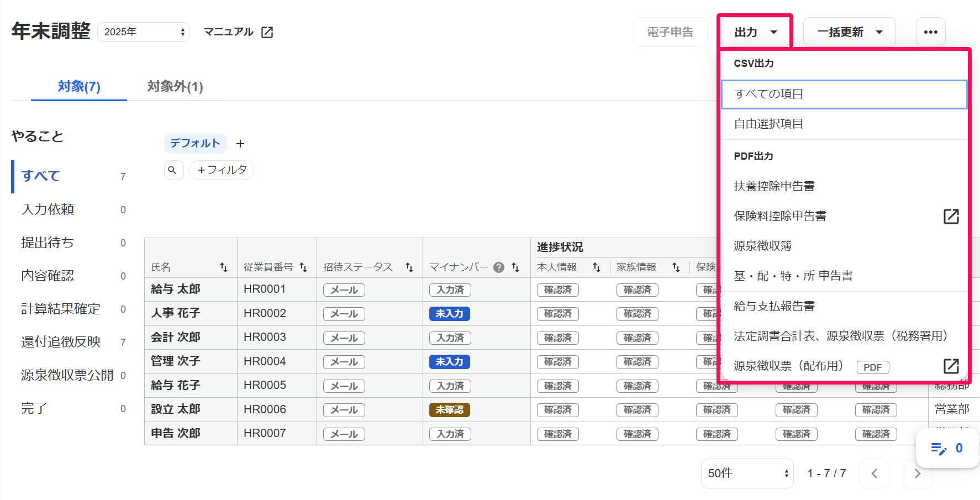Screen dimensions: 980x500
Task: Sort by 従業員番号 column arrows
Action: pos(303,267)
